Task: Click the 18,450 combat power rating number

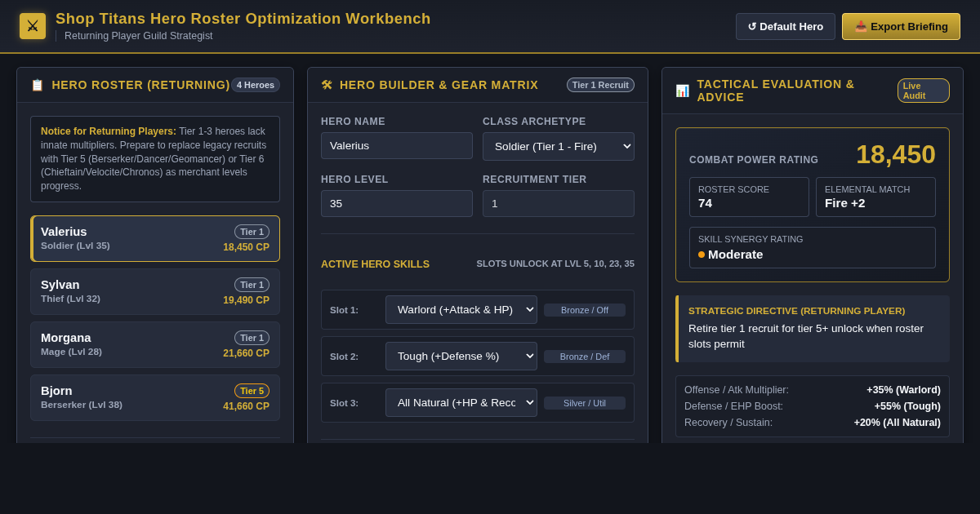Action: (x=895, y=154)
